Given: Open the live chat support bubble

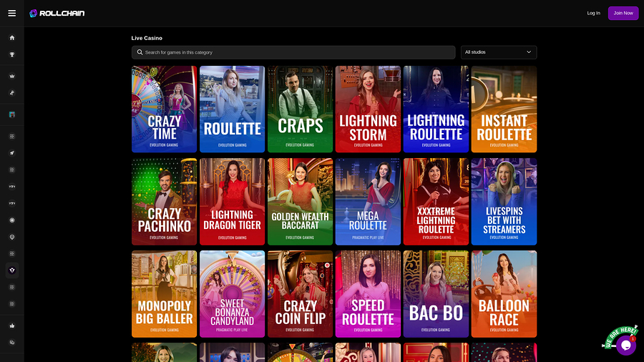Looking at the screenshot, I should [625, 345].
